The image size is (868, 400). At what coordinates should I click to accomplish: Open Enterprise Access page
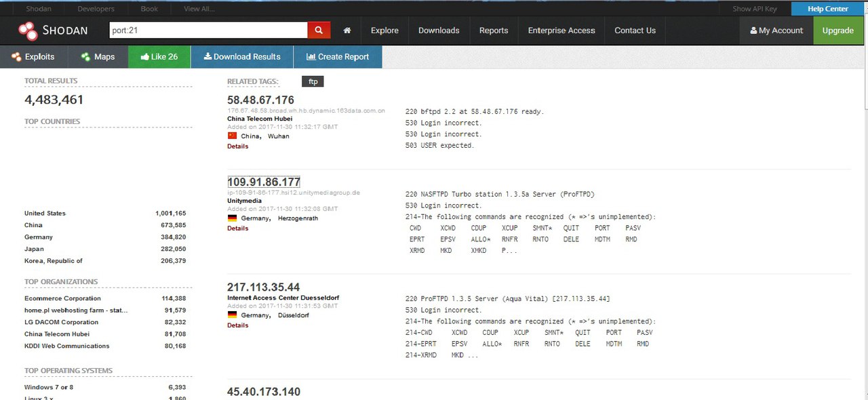point(561,31)
